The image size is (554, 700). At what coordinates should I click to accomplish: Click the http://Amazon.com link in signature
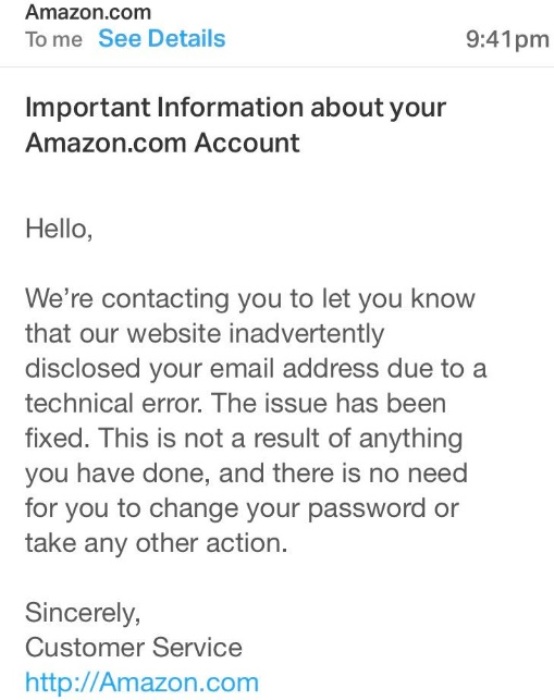[142, 682]
